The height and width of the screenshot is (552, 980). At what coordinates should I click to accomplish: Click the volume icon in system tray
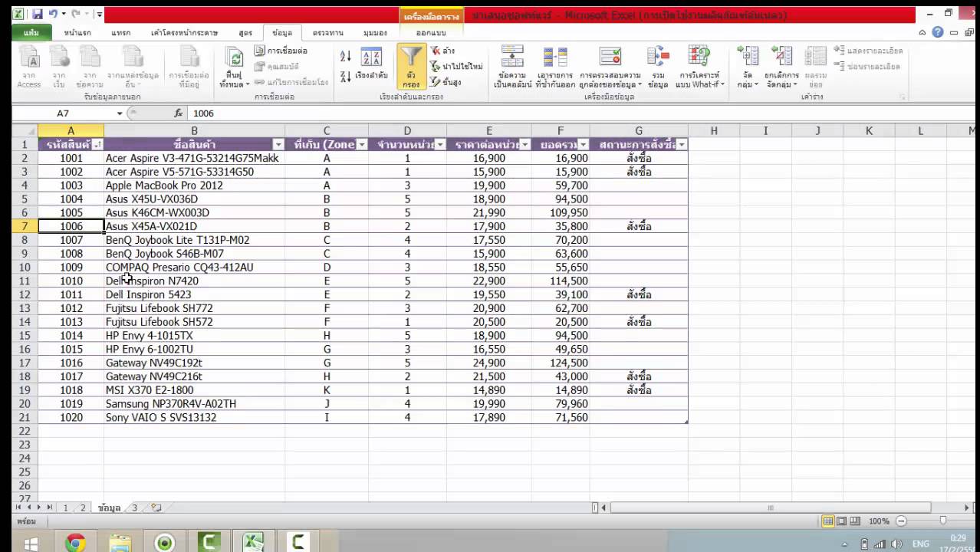[896, 544]
